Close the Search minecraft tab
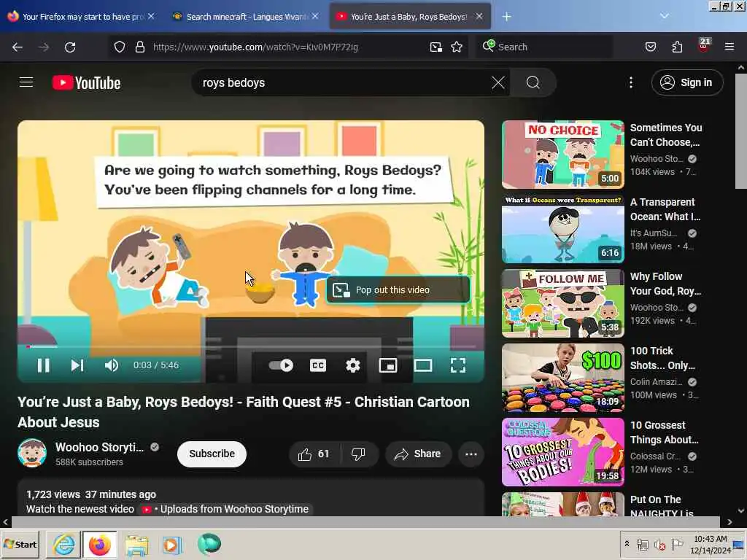The image size is (747, 560). pyautogui.click(x=315, y=16)
